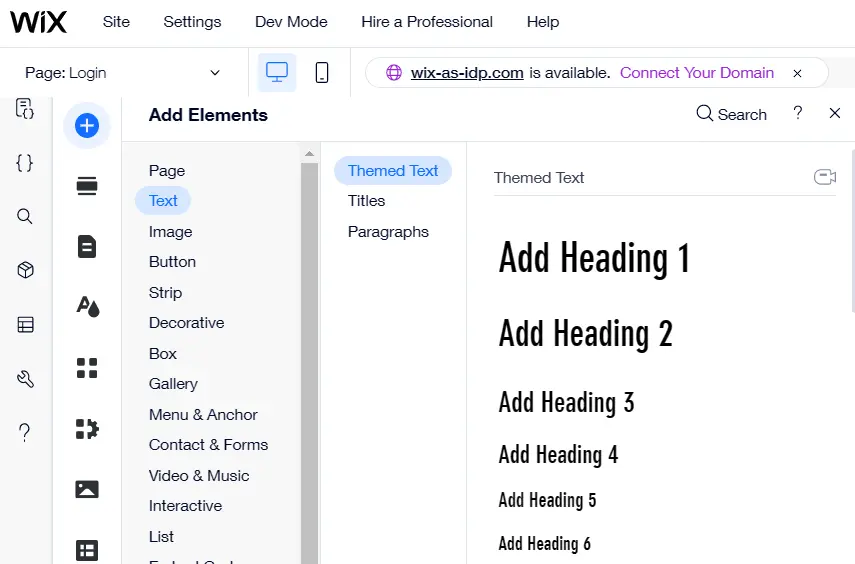Select the Gallery category
The height and width of the screenshot is (564, 855).
pos(173,384)
